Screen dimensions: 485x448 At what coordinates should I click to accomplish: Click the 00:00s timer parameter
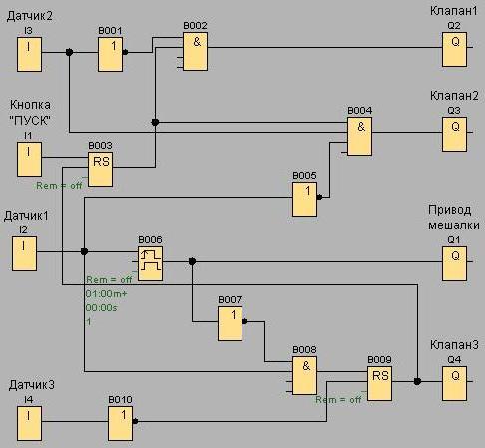coord(101,308)
